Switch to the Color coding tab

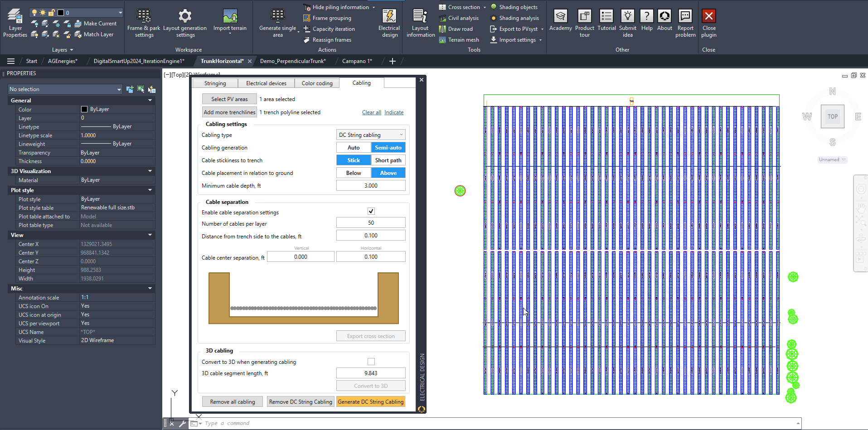coord(317,83)
